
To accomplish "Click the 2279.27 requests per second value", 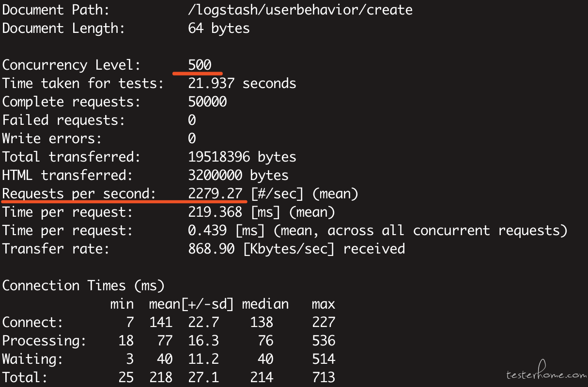I will 215,194.
